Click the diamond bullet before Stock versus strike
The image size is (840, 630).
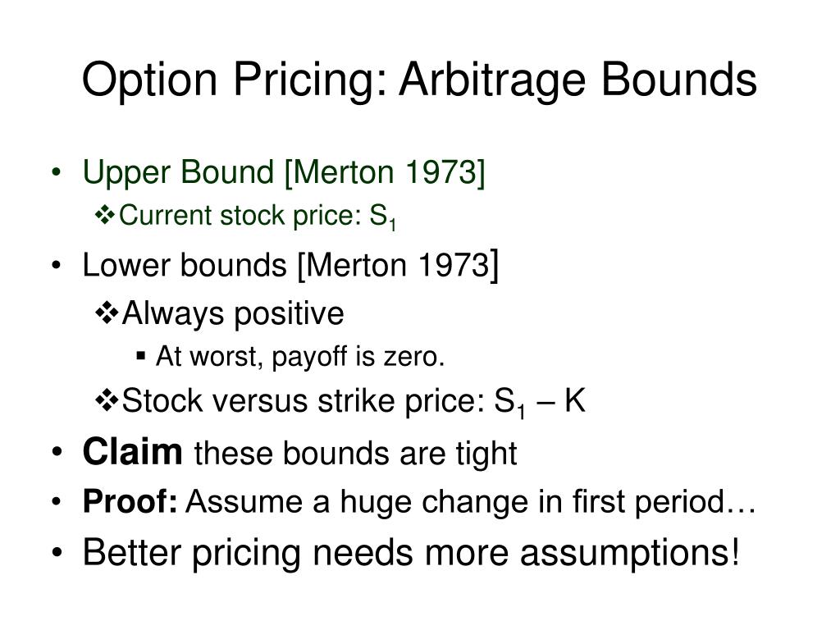pyautogui.click(x=106, y=400)
